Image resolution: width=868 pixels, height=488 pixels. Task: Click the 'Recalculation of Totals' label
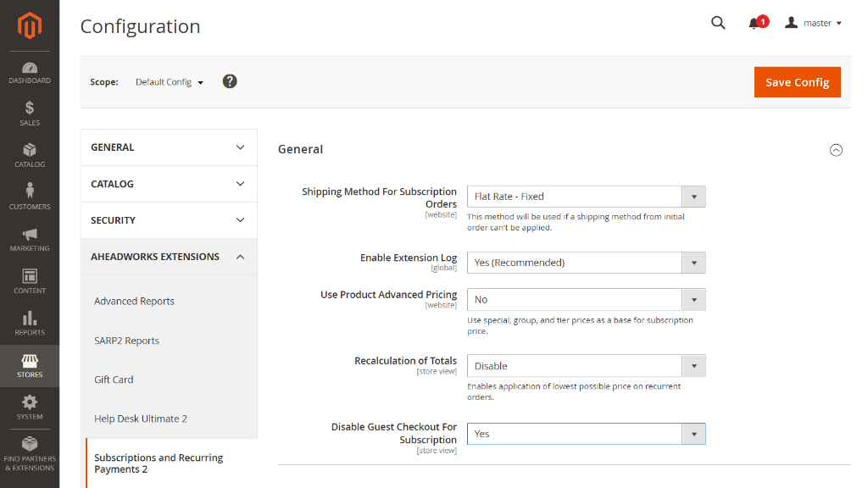(x=406, y=361)
